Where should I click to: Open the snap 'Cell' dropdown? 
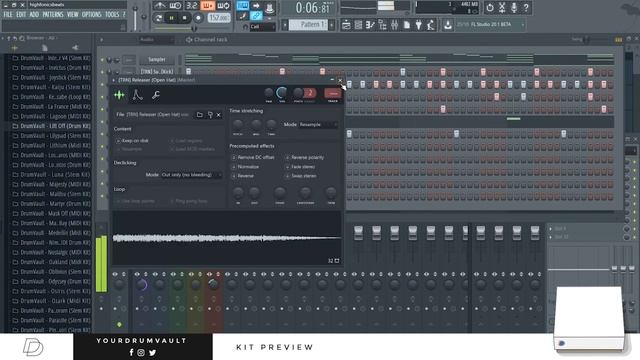(262, 27)
